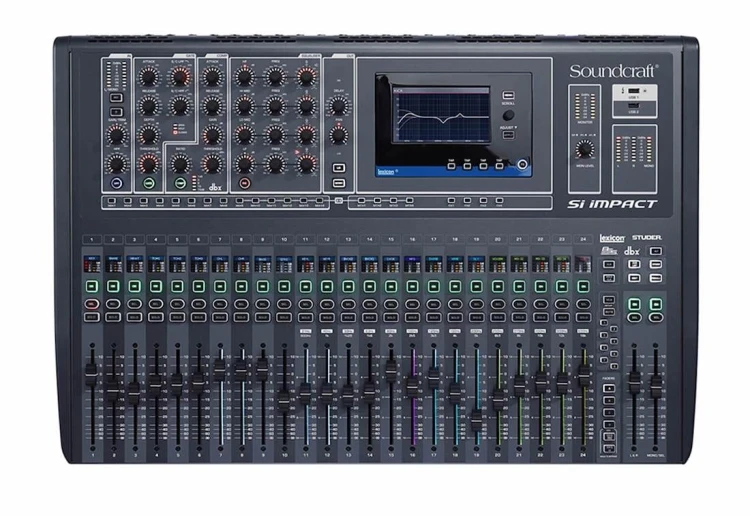Click the top fader layer button
Screen dimensions: 750x516
click(608, 388)
